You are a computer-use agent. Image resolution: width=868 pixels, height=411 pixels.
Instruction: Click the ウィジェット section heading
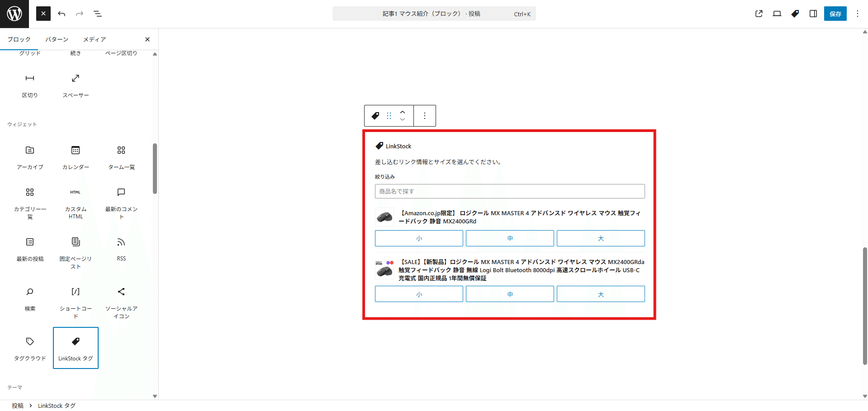pyautogui.click(x=22, y=124)
